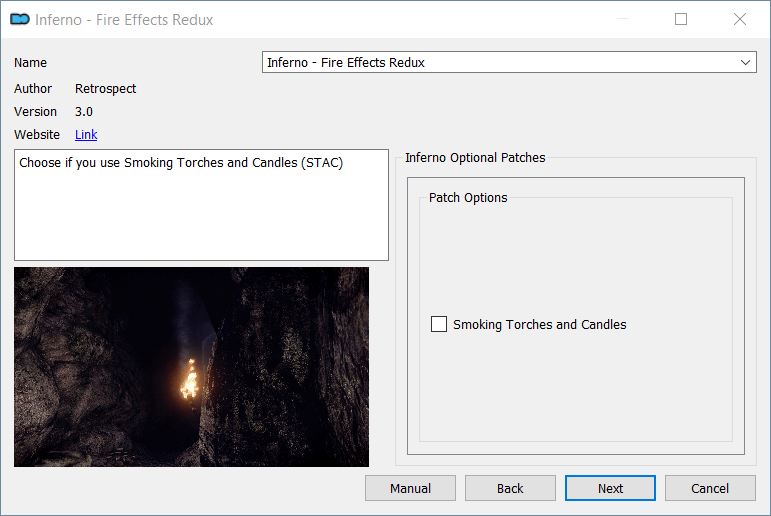Click Next to continue installation
This screenshot has height=516, width=771.
coord(610,488)
